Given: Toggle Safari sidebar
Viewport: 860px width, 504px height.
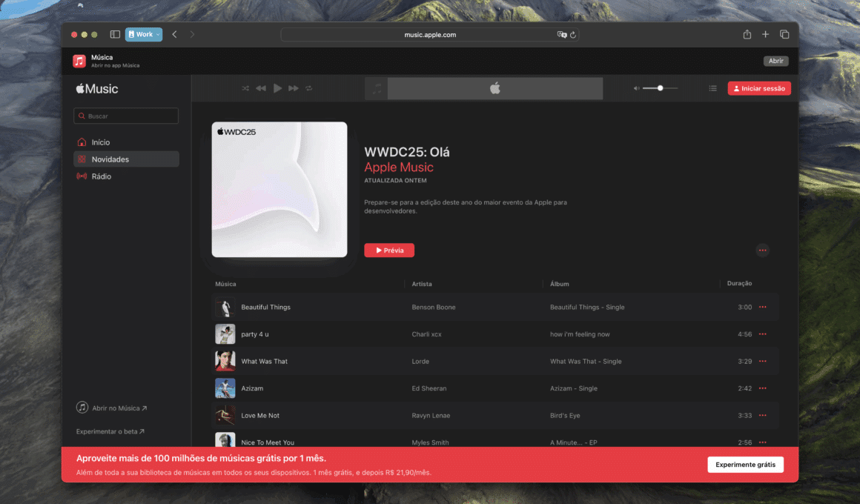Looking at the screenshot, I should click(115, 34).
